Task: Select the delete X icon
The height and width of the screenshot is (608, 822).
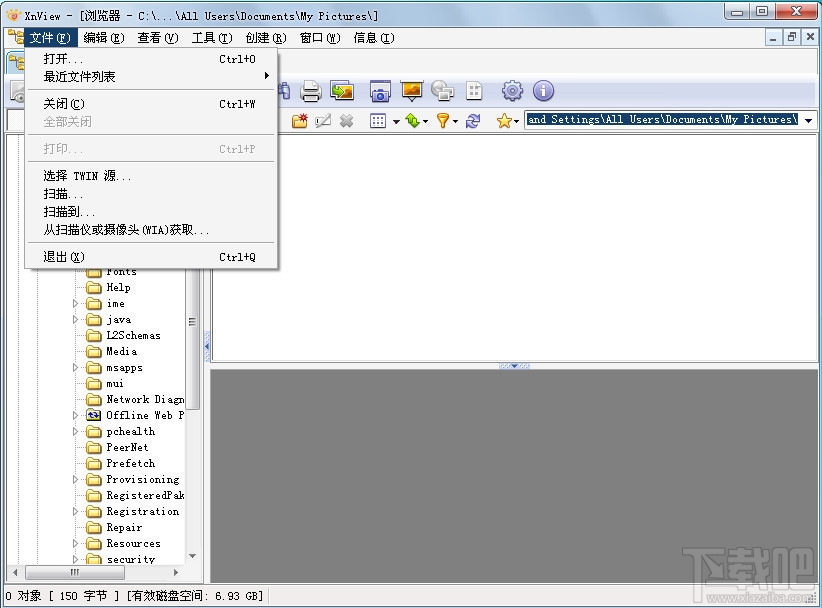Action: (346, 119)
